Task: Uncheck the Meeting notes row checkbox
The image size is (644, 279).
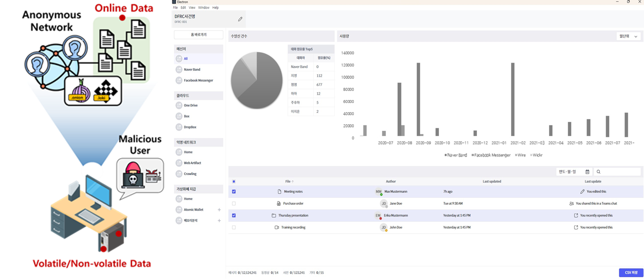Action: pyautogui.click(x=234, y=192)
